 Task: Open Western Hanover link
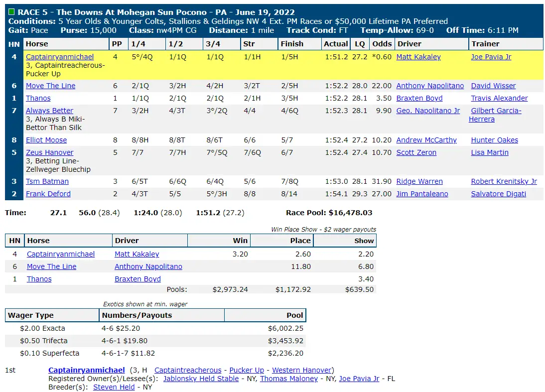(302, 370)
